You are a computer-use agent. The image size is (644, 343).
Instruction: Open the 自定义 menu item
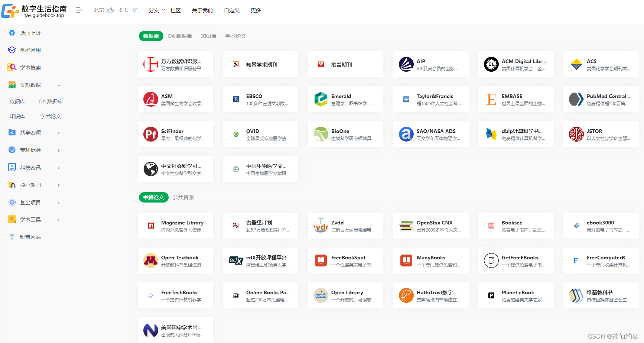pyautogui.click(x=232, y=10)
